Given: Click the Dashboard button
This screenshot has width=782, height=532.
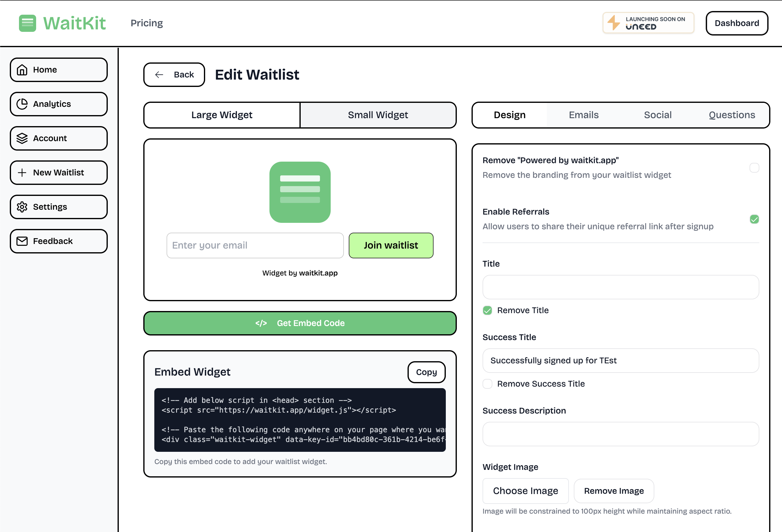Looking at the screenshot, I should (x=737, y=23).
